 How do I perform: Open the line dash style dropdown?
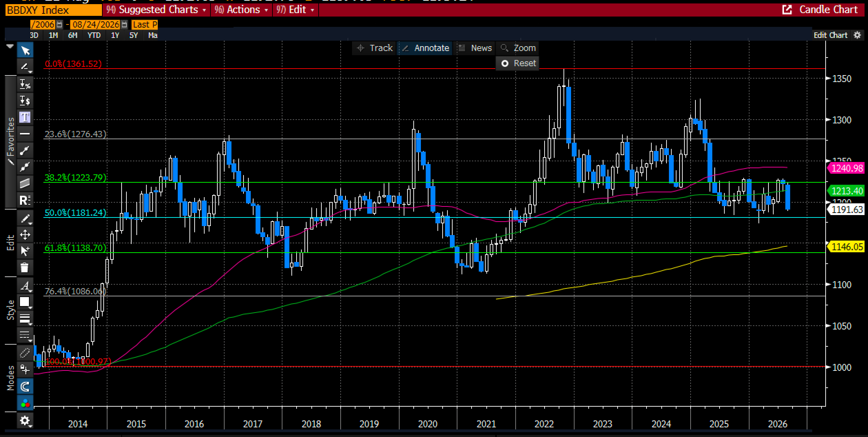click(25, 335)
